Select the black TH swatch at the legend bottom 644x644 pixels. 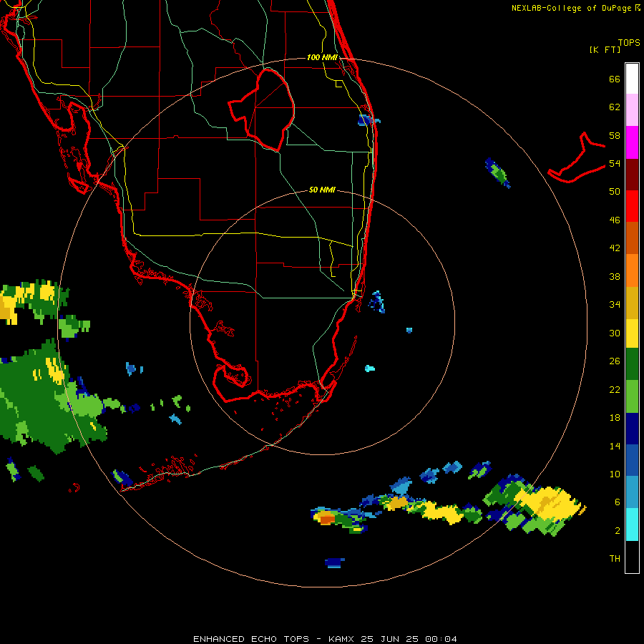coord(632,557)
